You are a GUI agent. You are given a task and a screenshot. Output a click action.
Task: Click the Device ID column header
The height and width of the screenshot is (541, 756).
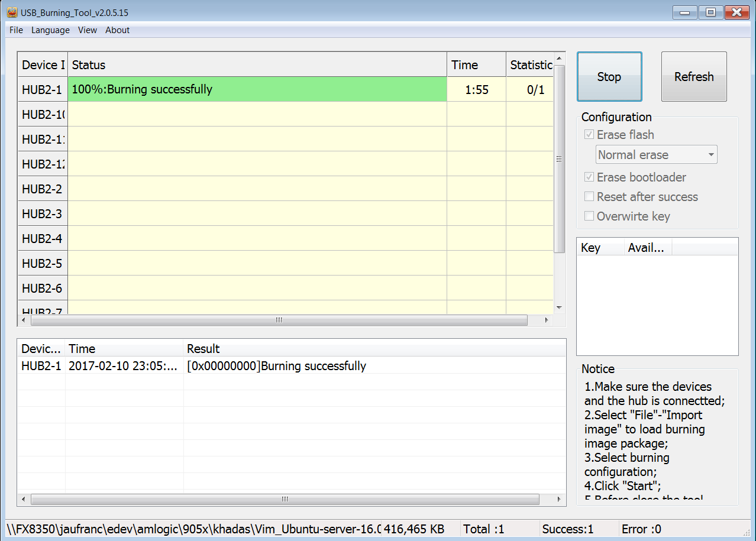(x=43, y=65)
